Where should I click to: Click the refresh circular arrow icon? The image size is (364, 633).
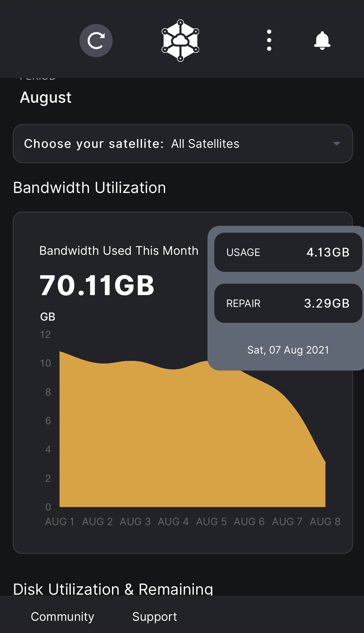point(96,41)
